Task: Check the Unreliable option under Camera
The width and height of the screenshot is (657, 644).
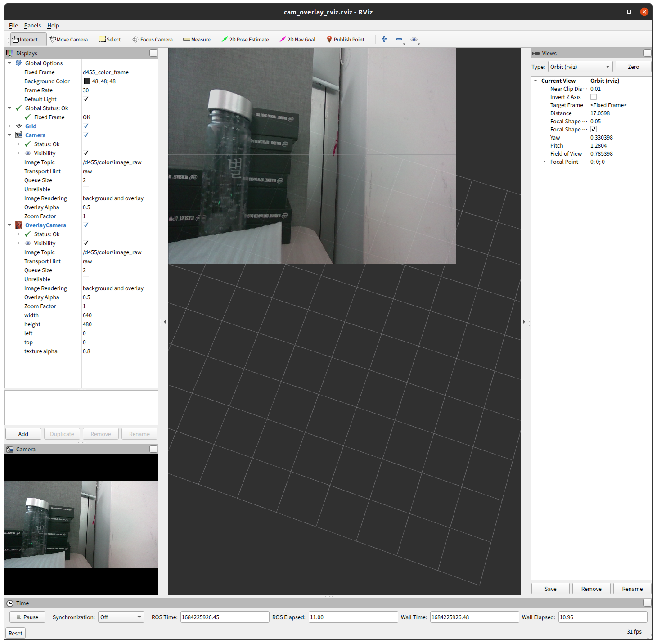Action: tap(85, 189)
